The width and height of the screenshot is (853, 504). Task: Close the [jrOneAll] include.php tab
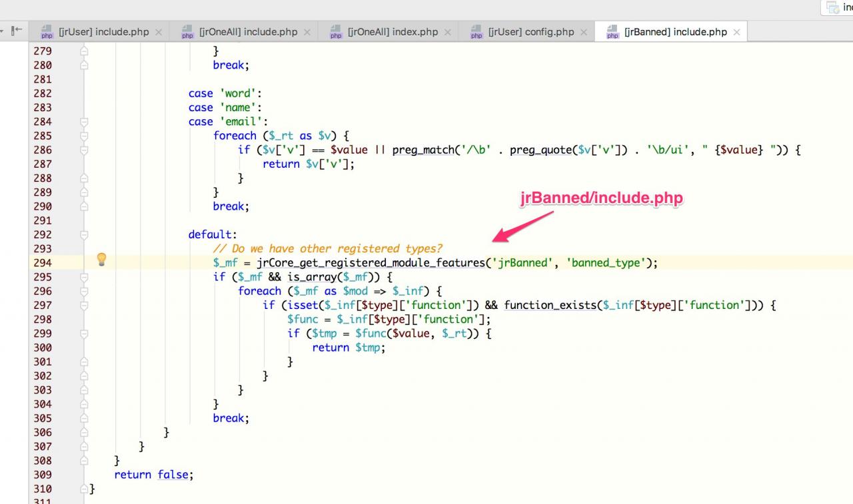307,32
